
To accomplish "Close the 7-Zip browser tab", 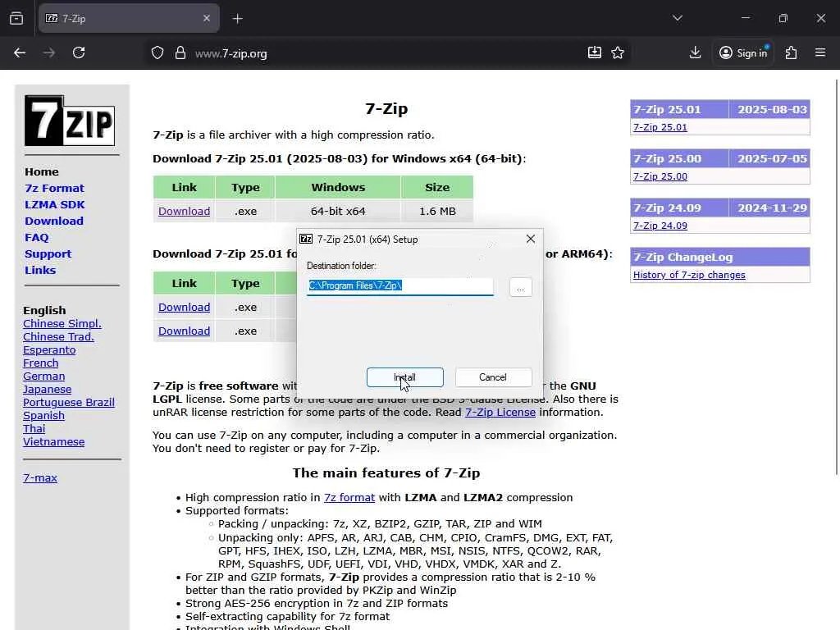I will (207, 18).
